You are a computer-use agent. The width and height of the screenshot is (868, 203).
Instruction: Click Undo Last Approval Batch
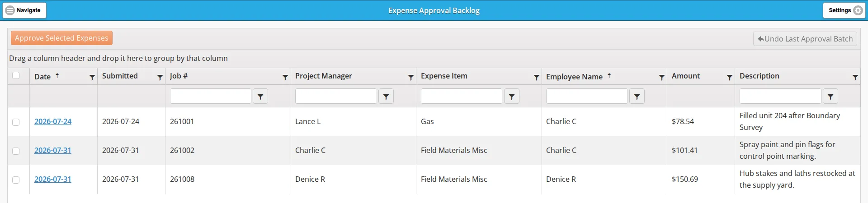point(805,39)
